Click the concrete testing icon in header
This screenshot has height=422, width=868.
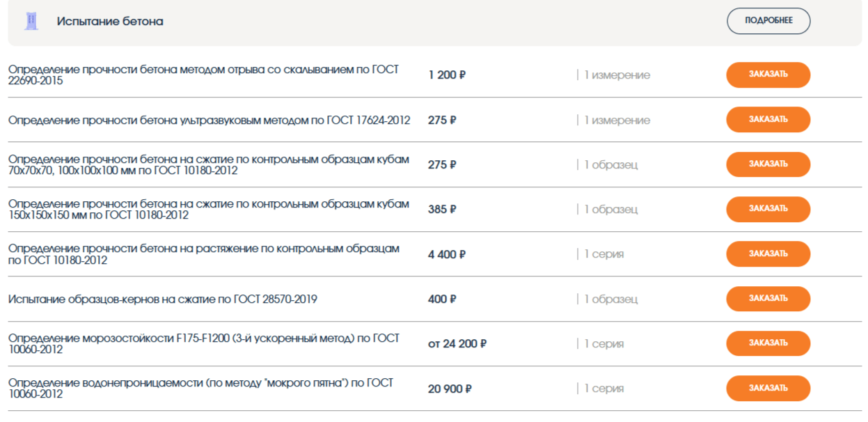point(31,21)
